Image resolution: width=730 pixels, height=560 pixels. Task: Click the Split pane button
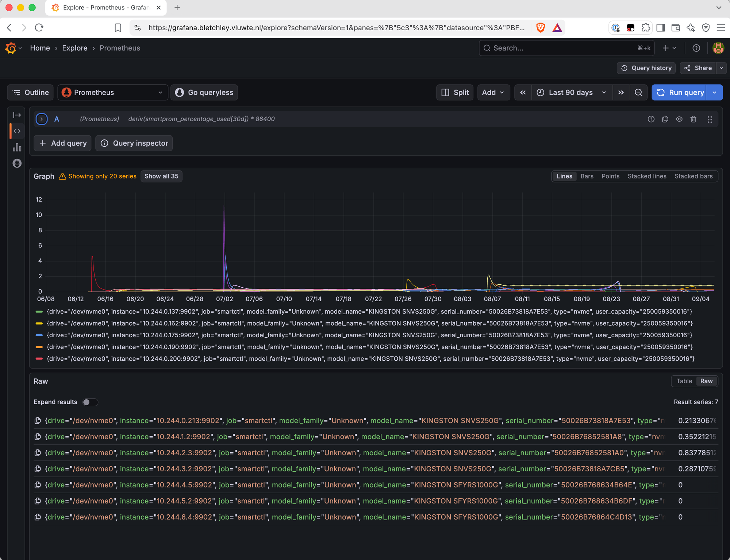(455, 92)
